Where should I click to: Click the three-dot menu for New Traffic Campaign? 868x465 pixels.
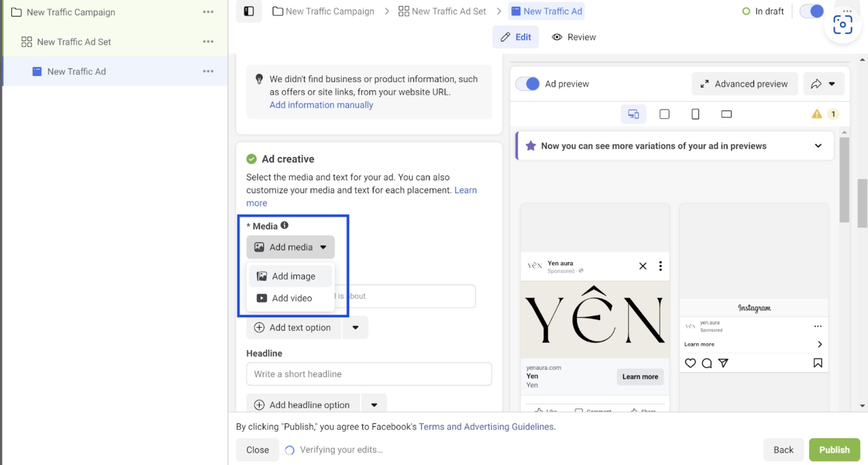[208, 12]
